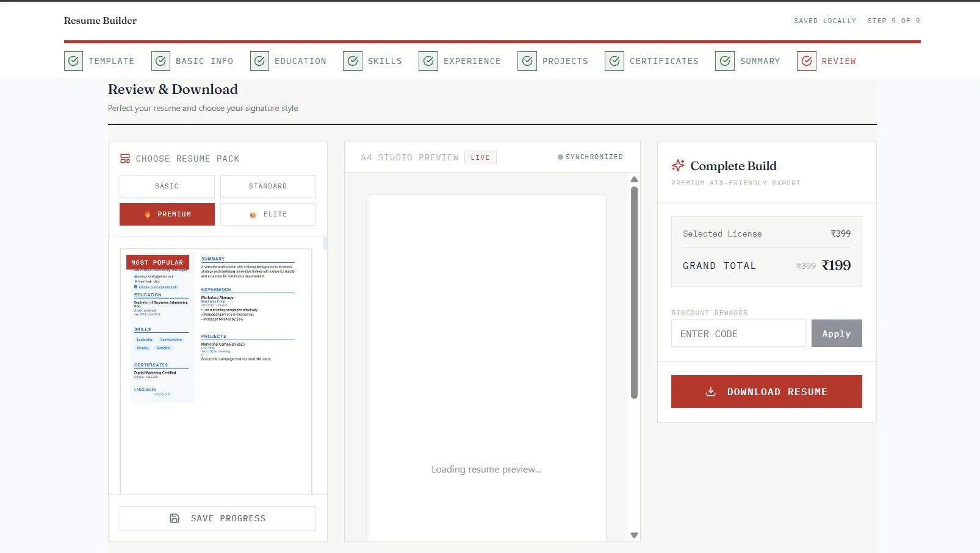The image size is (980, 553).
Task: Click the Template step check icon
Action: (x=73, y=61)
